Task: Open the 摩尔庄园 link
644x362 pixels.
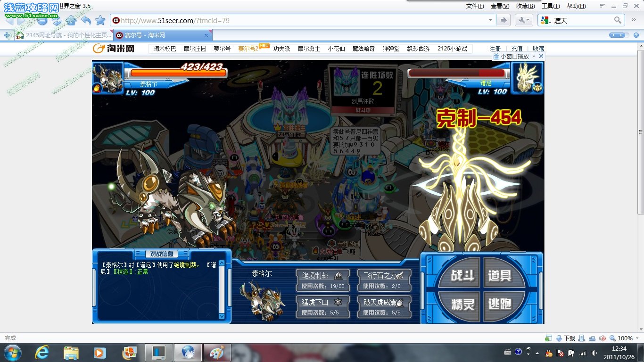Action: [195, 49]
